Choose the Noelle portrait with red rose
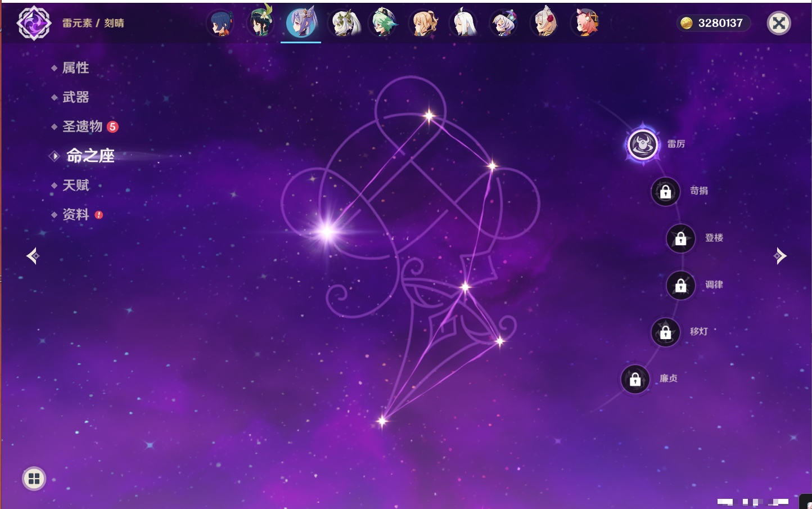Viewport: 812px width, 509px height. (545, 24)
